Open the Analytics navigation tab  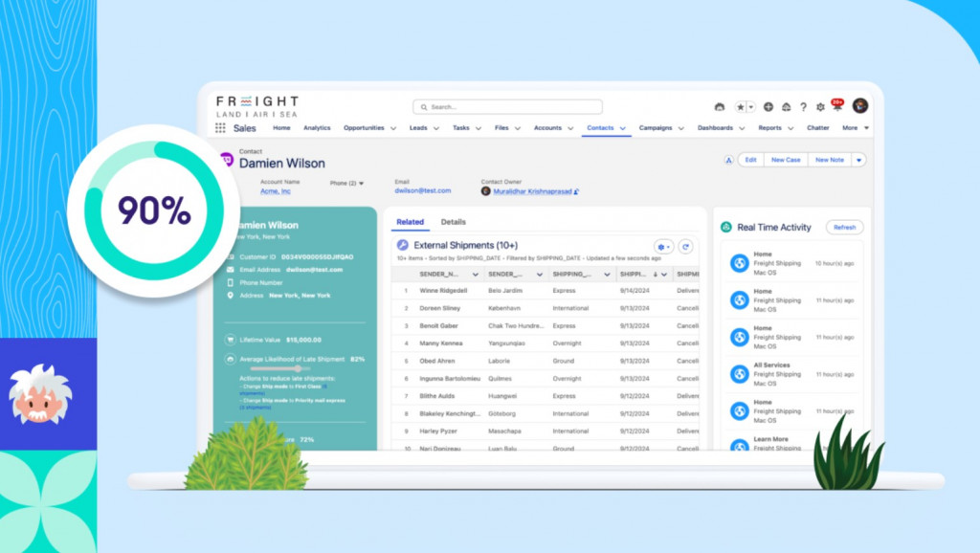316,128
